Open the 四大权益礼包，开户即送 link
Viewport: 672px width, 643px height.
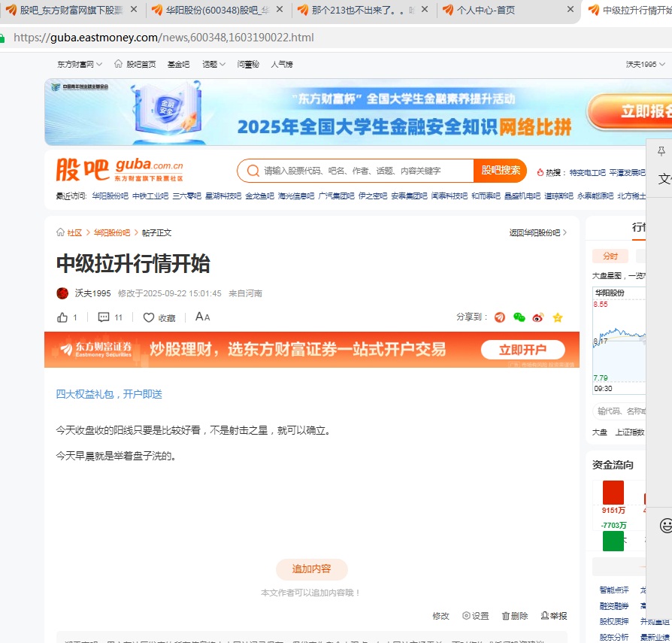(109, 394)
